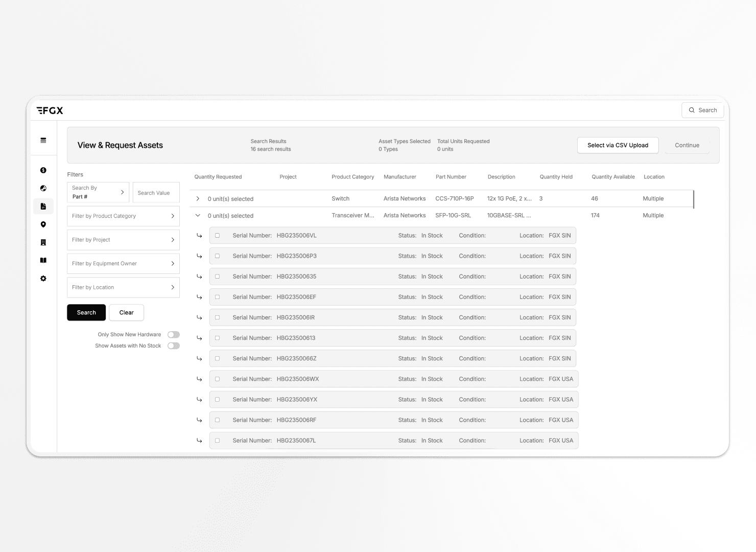Click the Quantity Held column header

coord(556,177)
